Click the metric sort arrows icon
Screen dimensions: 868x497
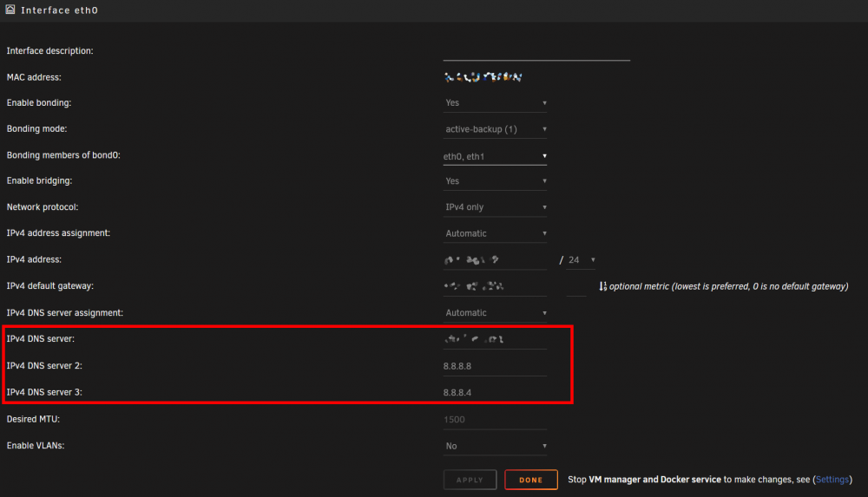[603, 286]
